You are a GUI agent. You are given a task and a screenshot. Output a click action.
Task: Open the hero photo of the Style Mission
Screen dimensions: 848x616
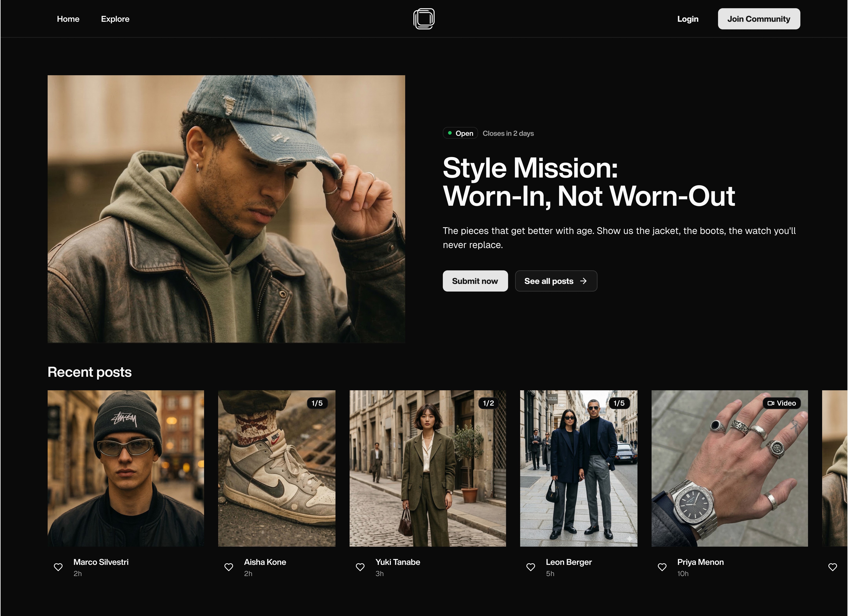click(226, 209)
